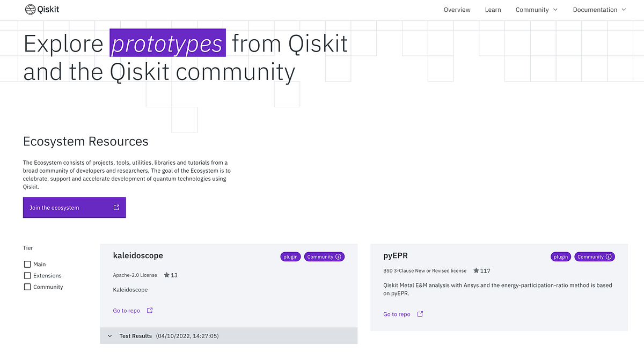This screenshot has height=352, width=644.
Task: Check the Extensions tier filter
Action: coord(27,275)
